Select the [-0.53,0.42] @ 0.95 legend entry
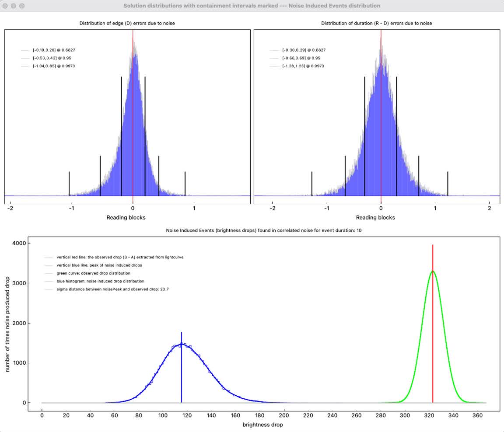The image size is (504, 432). (x=49, y=58)
